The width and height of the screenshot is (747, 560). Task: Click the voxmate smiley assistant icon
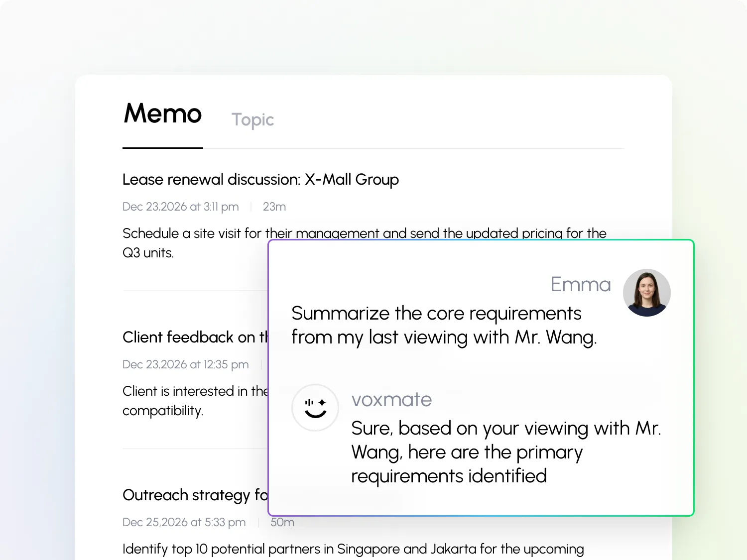(x=315, y=408)
